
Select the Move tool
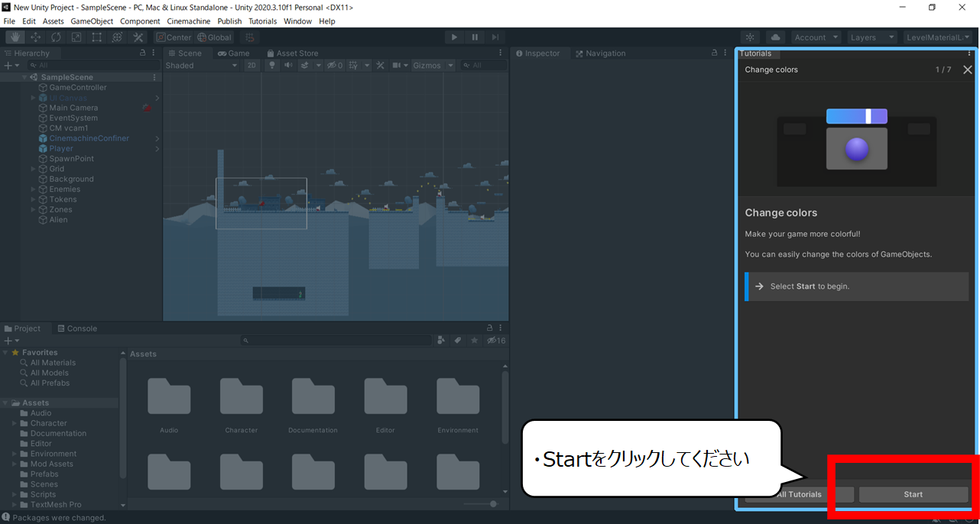pyautogui.click(x=36, y=37)
